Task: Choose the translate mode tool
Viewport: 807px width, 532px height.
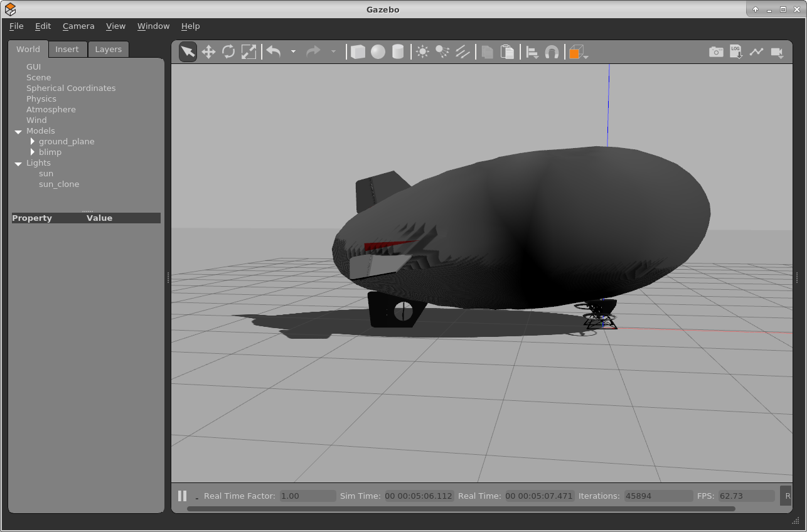Action: pyautogui.click(x=208, y=52)
